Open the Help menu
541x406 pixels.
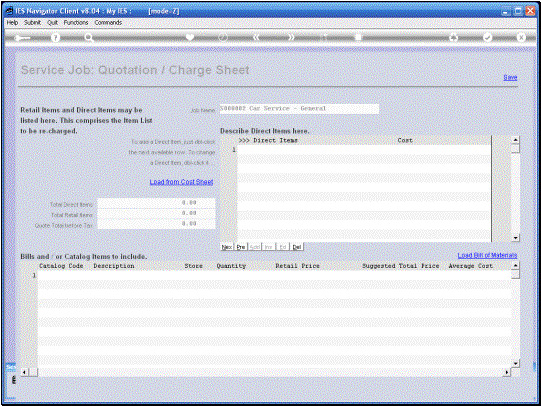pos(12,22)
